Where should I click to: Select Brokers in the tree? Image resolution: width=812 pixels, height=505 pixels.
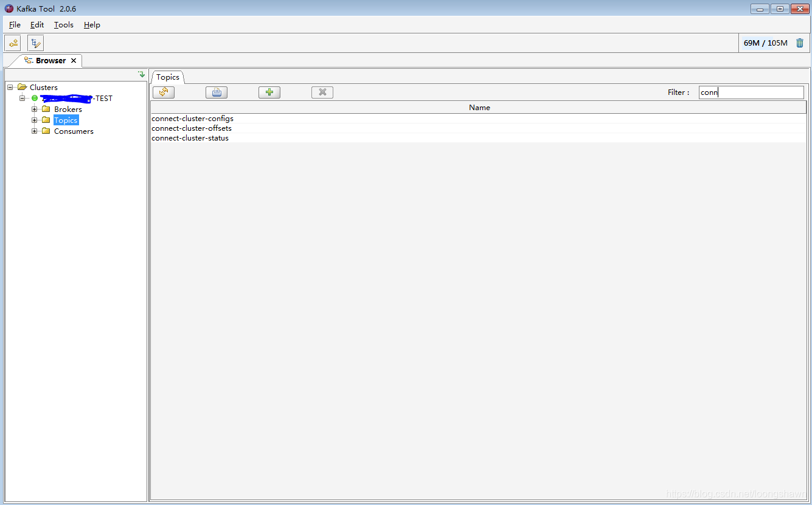[x=68, y=109]
